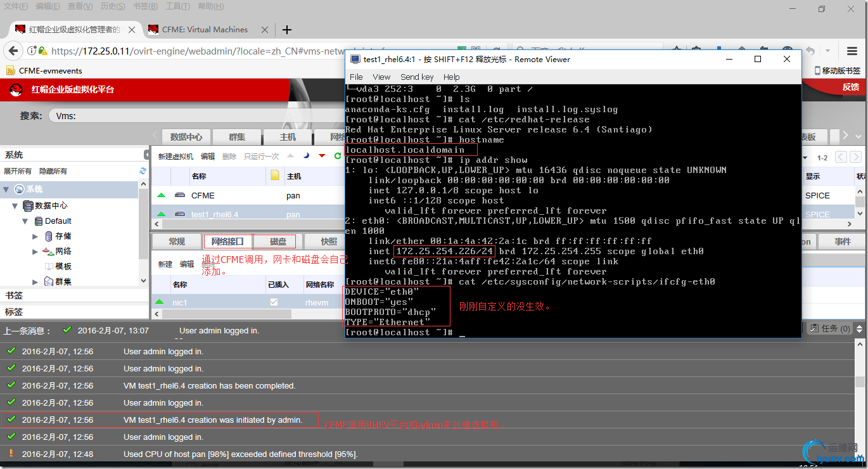Expand the 标签 tags section
868x469 pixels.
pos(73,311)
